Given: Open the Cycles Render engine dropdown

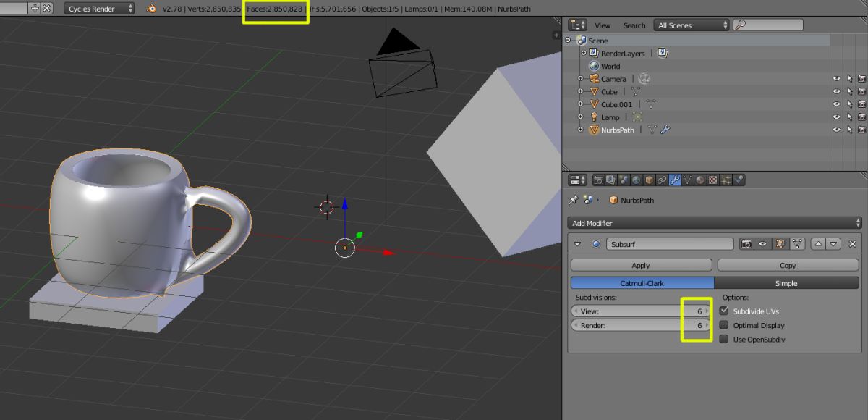Looking at the screenshot, I should pyautogui.click(x=99, y=9).
